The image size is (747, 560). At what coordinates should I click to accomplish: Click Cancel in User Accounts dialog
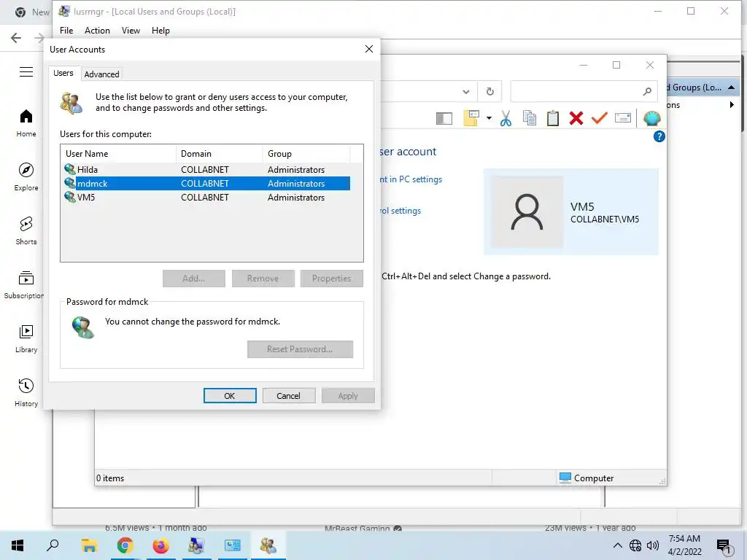click(x=288, y=396)
